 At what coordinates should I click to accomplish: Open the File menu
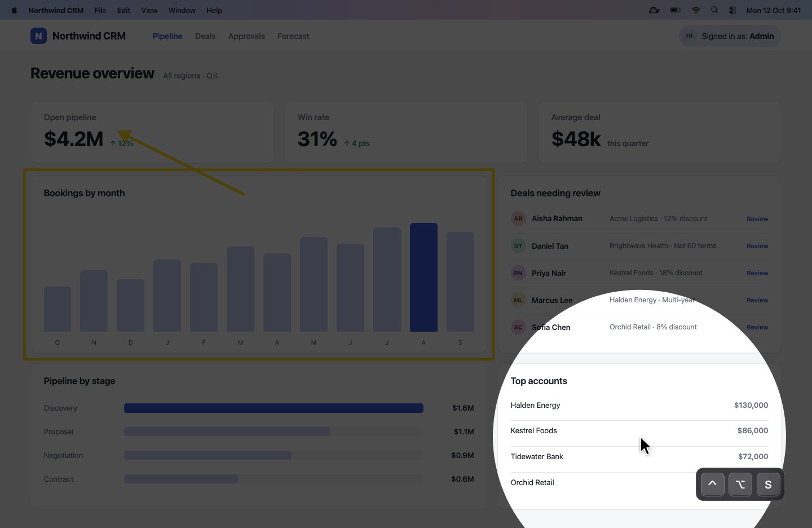click(100, 10)
